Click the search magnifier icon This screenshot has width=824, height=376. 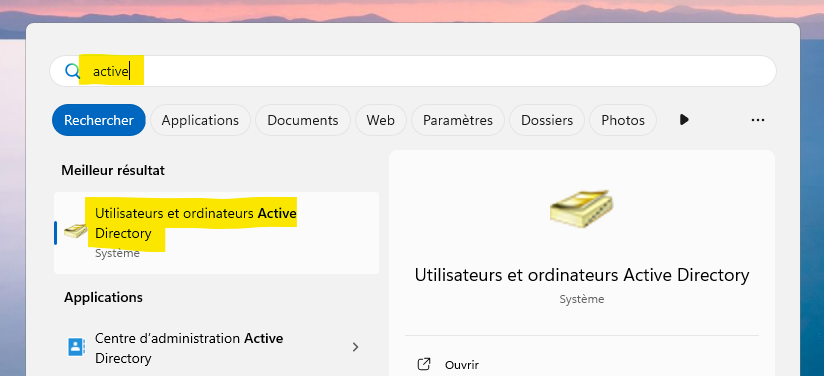coord(72,71)
